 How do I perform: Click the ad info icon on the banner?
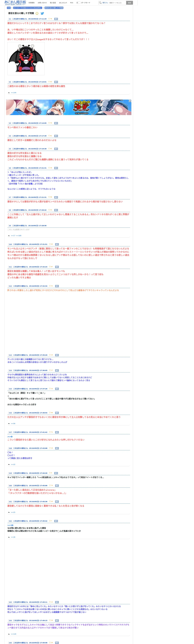click(x=130, y=101)
